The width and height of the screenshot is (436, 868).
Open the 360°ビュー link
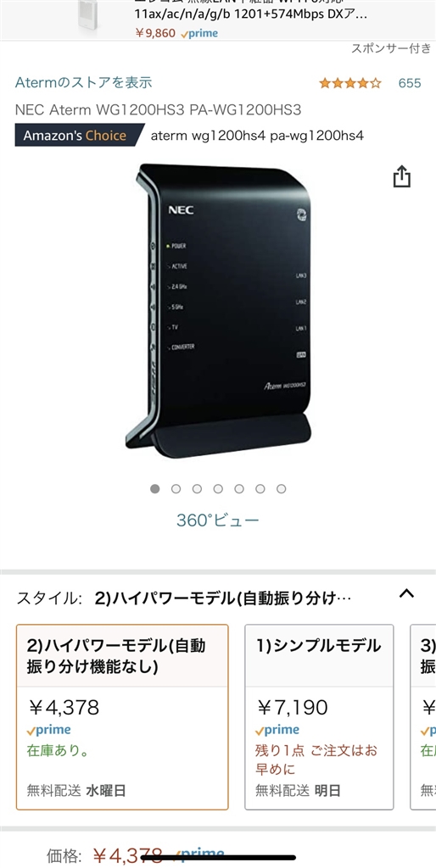tap(218, 520)
